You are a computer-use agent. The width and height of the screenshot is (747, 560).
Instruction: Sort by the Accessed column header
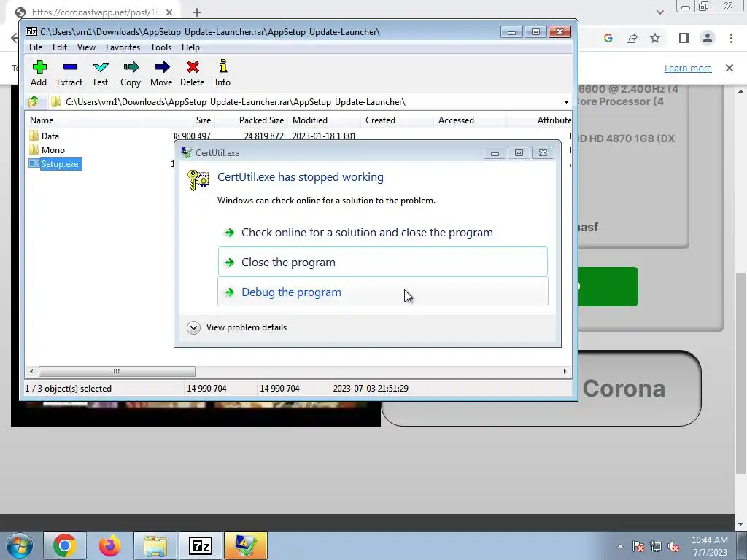click(471, 120)
